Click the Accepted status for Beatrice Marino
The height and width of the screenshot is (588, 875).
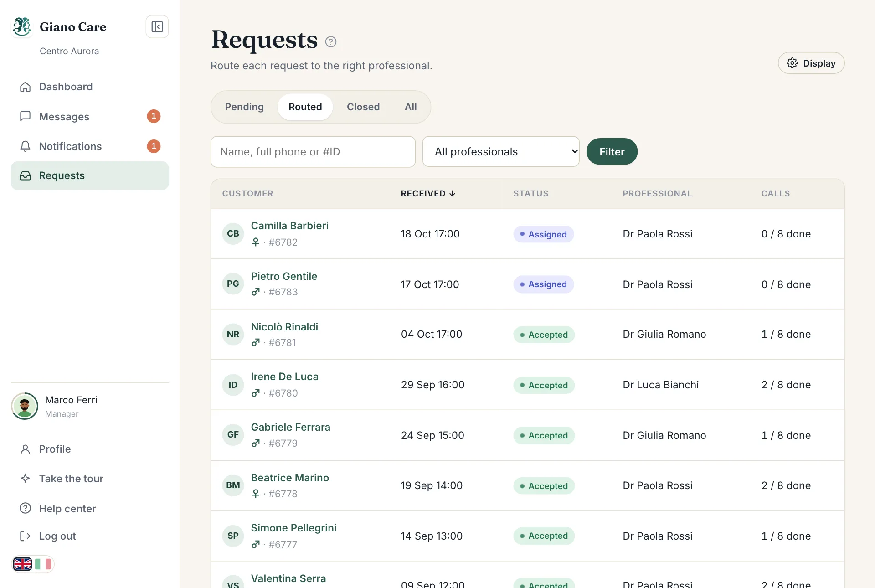(544, 486)
